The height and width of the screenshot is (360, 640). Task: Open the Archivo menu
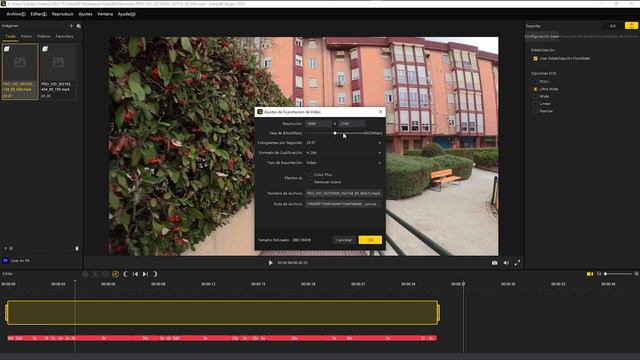16,14
